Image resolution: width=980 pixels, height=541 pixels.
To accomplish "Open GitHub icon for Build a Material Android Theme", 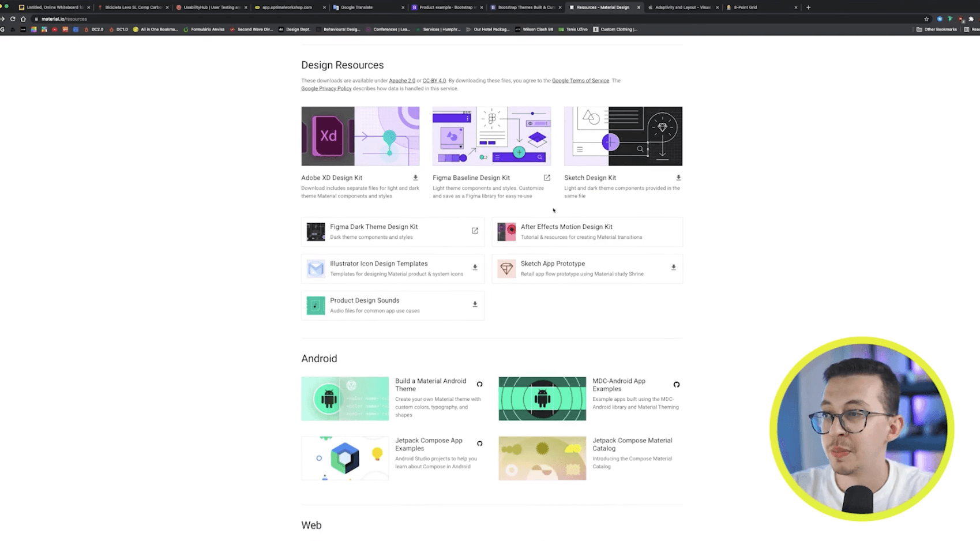I will click(479, 384).
